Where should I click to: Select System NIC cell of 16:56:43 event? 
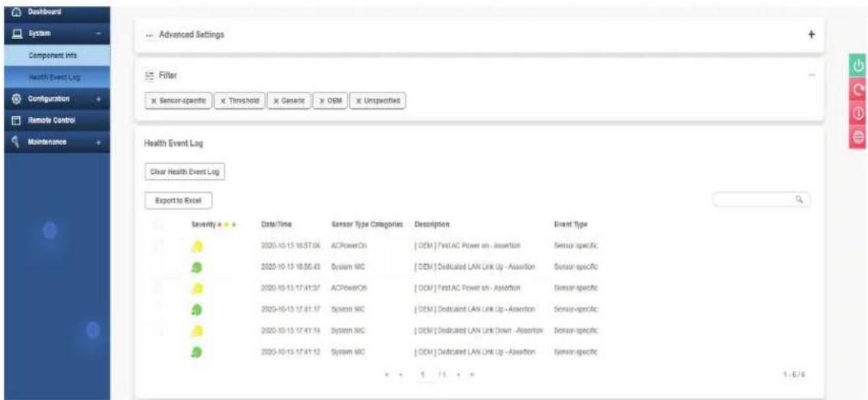point(347,266)
